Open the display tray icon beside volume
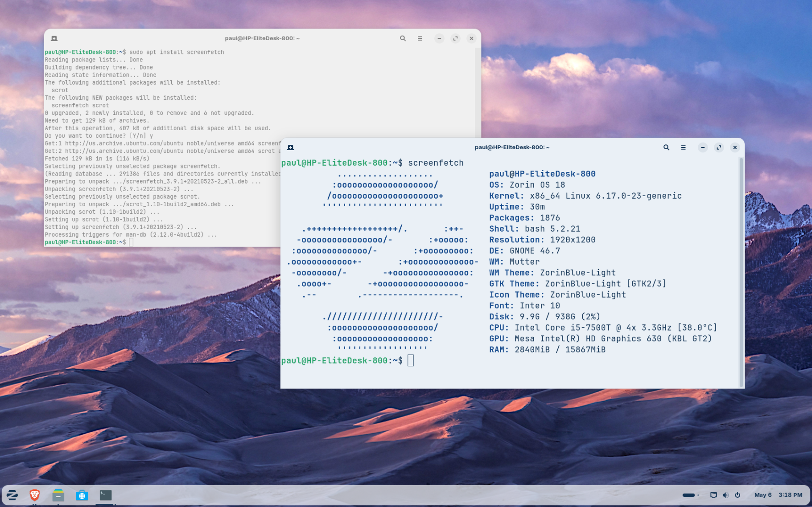 coord(713,495)
